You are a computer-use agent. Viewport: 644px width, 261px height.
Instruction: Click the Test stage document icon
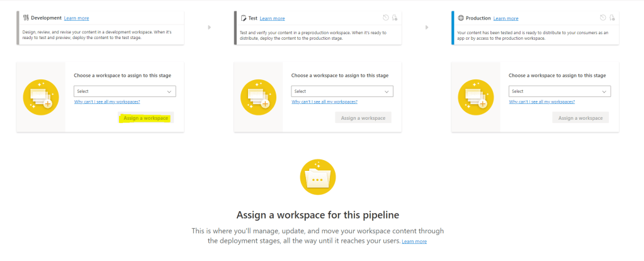[x=244, y=18]
